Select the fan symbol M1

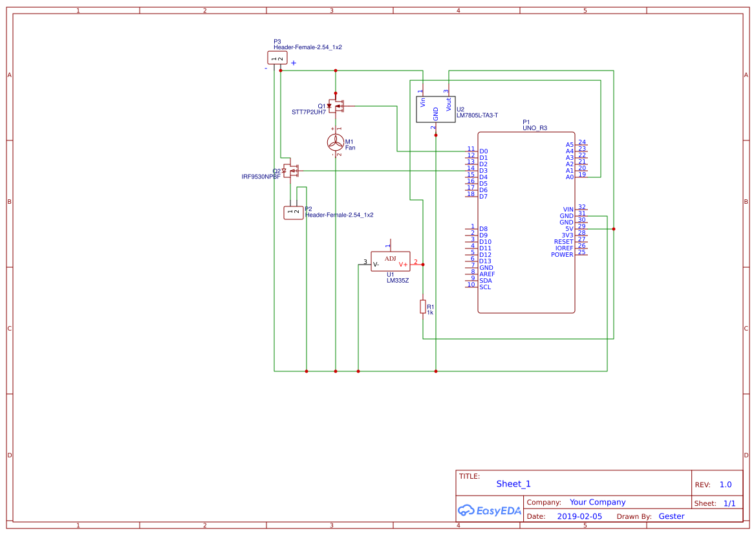(336, 143)
